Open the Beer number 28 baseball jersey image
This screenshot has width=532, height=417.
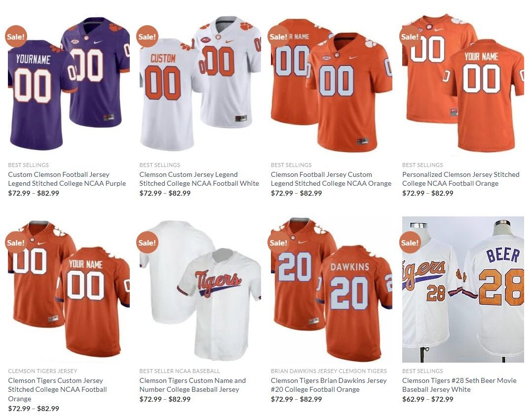463,290
